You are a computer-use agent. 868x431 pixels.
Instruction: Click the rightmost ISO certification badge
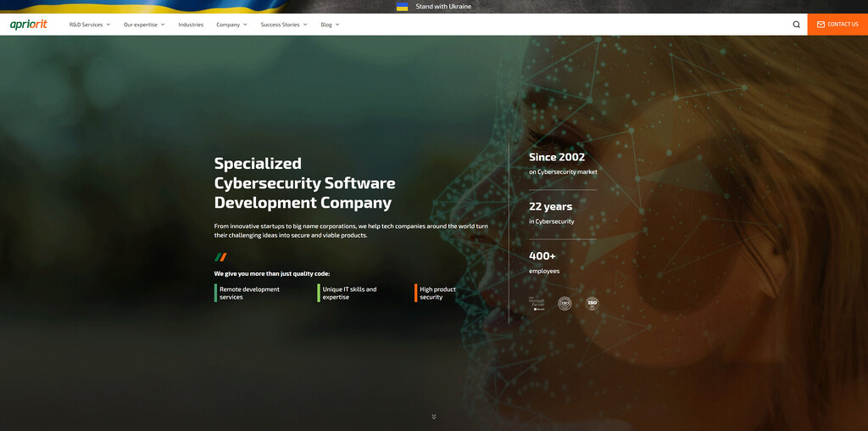pos(593,304)
